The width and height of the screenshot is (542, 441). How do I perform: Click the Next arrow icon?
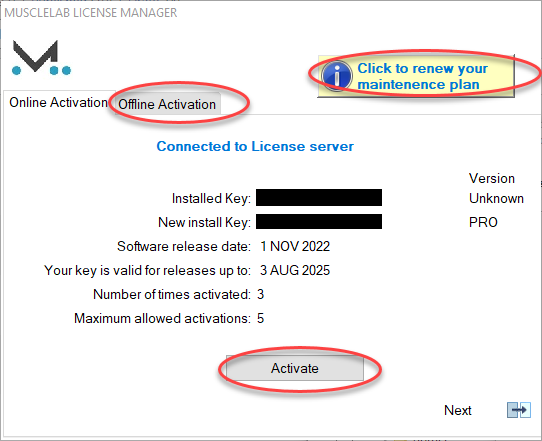click(x=519, y=410)
